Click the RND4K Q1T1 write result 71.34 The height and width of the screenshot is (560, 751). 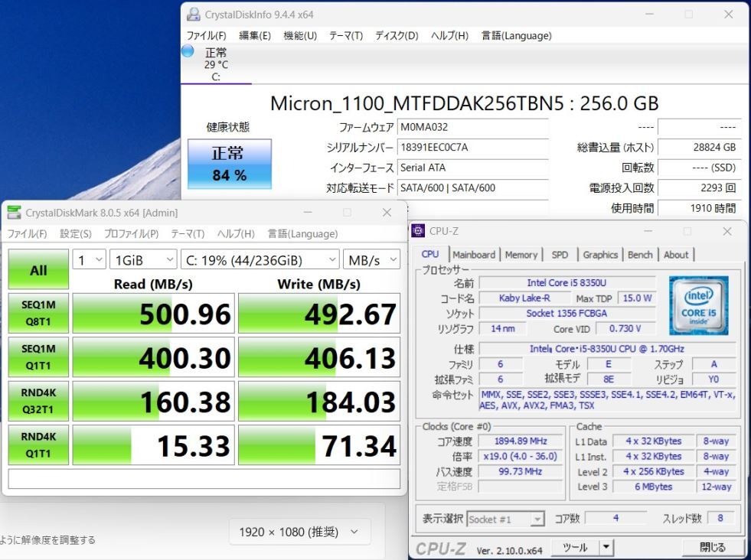point(319,445)
